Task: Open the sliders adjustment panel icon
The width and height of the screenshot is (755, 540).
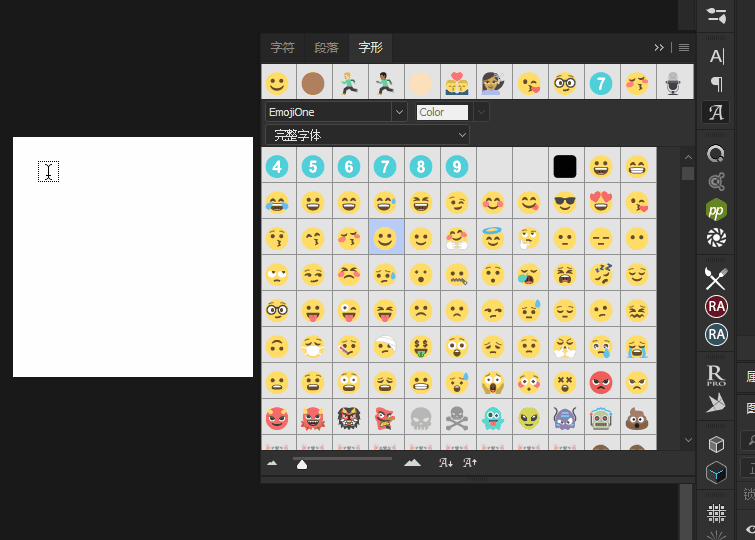Action: point(716,15)
